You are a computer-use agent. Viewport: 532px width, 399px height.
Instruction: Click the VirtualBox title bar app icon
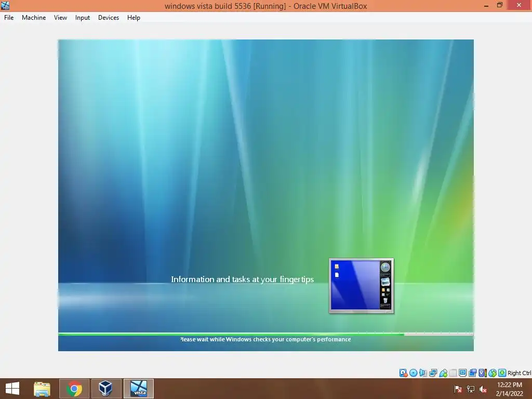[x=5, y=5]
